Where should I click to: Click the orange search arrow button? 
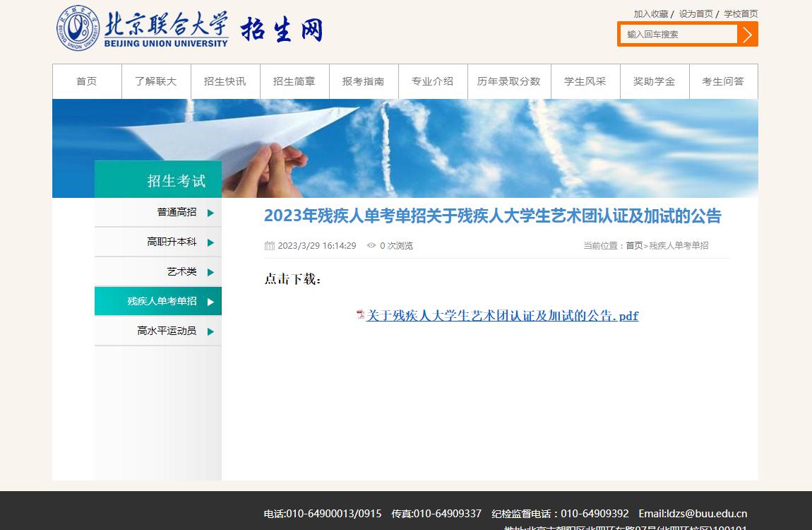[x=747, y=34]
